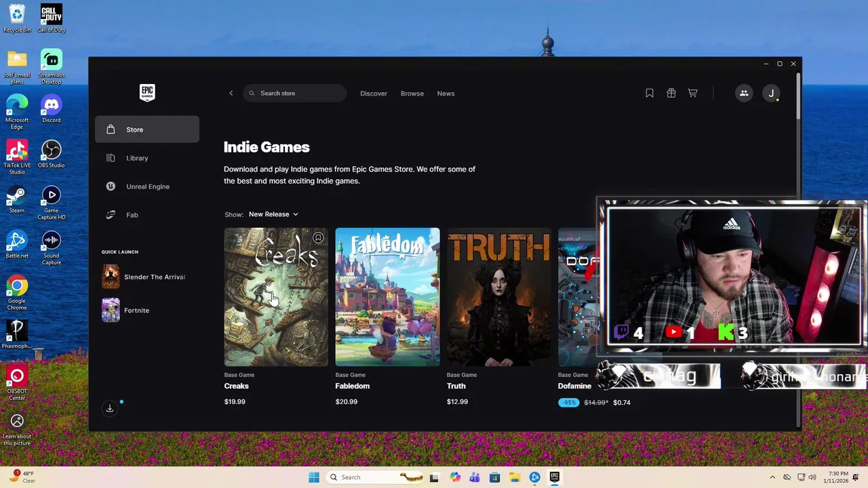The image size is (868, 488).
Task: Add Creaks to wishlist via bookmark
Action: point(318,238)
